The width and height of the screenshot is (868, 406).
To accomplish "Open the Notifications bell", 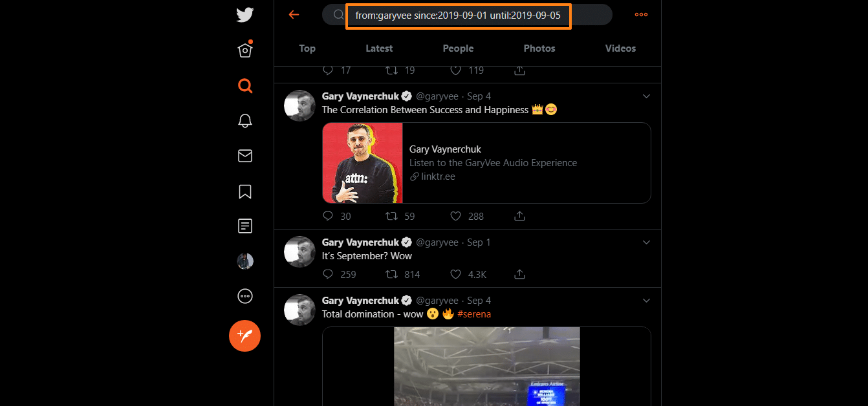I will click(x=244, y=121).
